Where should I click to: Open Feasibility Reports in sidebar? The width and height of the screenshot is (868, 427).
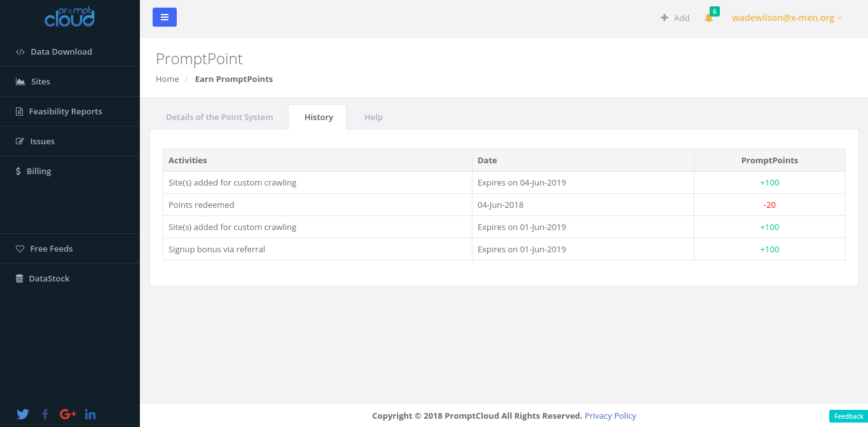[70, 112]
